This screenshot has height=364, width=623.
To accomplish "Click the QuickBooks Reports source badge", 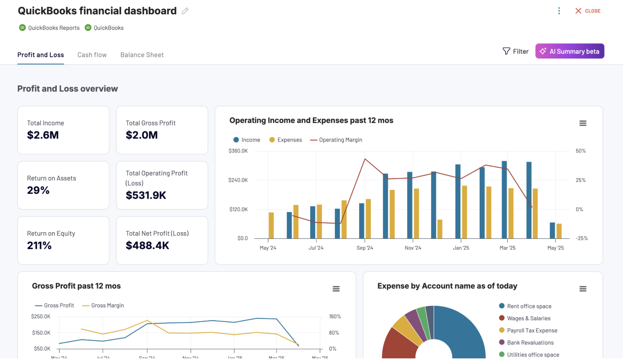I will coord(49,27).
